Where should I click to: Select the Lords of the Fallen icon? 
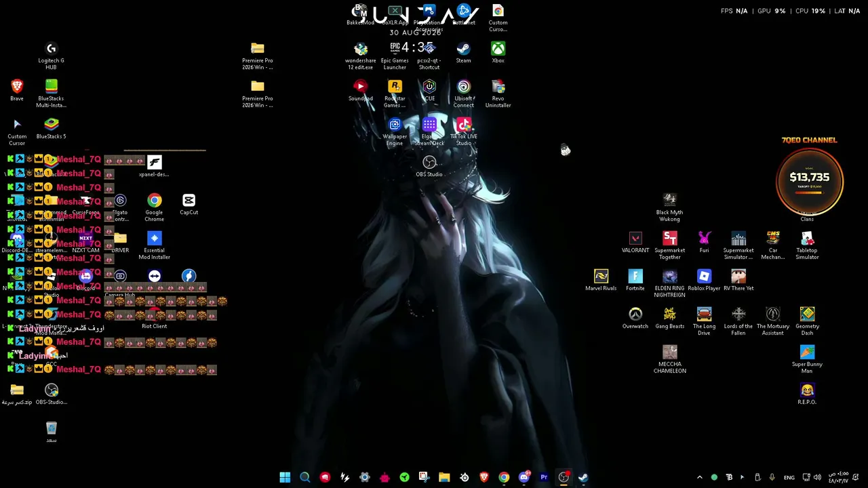[738, 321]
